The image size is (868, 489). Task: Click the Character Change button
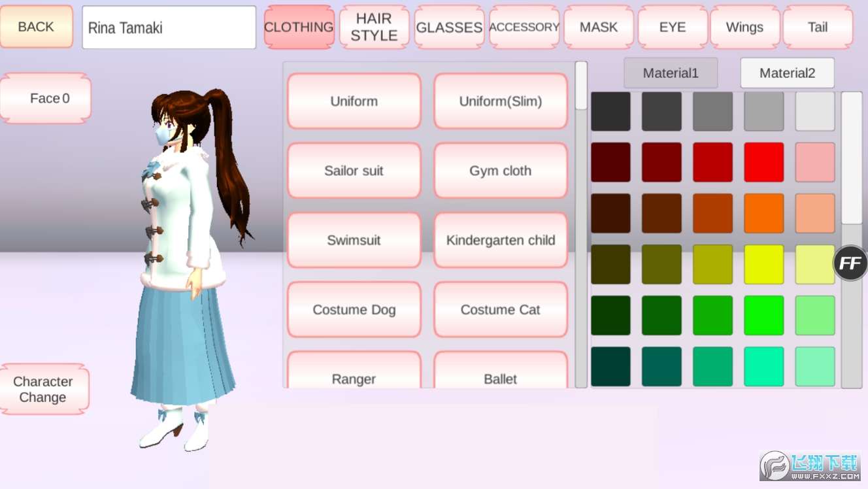(x=43, y=390)
